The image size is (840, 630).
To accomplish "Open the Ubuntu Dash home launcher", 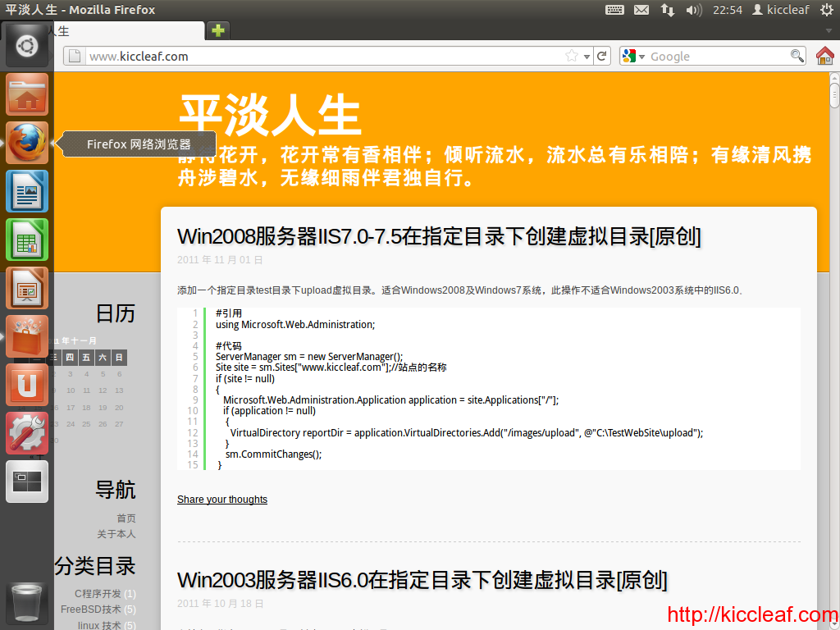I will (x=27, y=46).
